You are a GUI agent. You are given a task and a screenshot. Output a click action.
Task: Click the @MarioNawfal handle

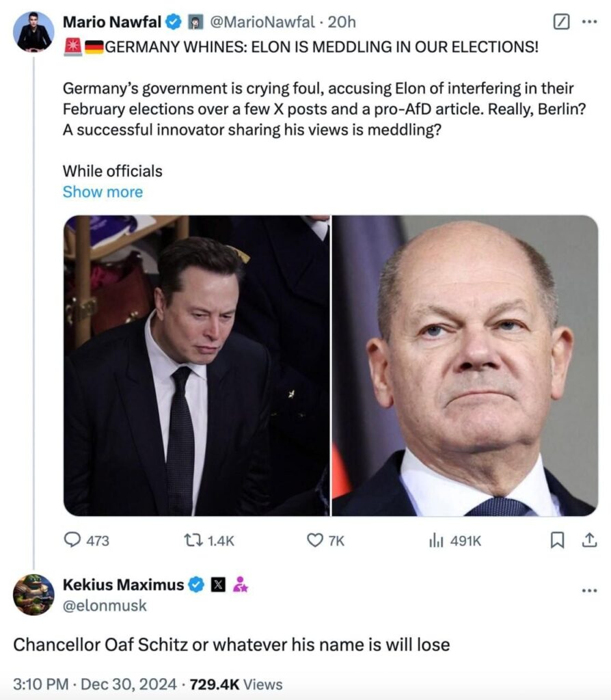click(x=262, y=22)
